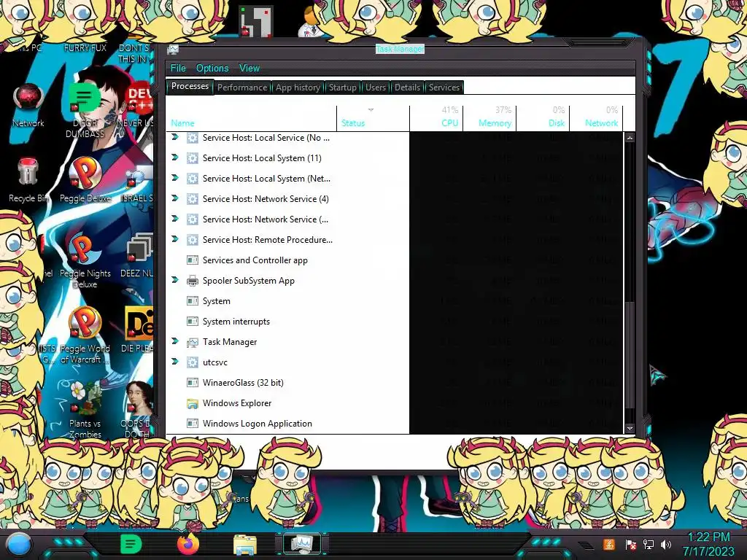This screenshot has width=747, height=560.
Task: Select the Processes tab
Action: (x=190, y=86)
